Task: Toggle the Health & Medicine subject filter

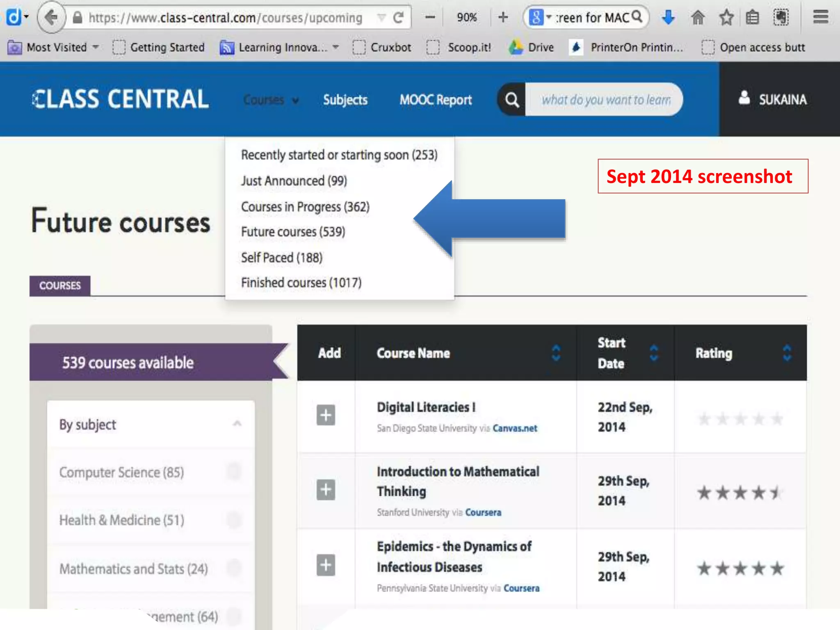Action: pos(234,520)
